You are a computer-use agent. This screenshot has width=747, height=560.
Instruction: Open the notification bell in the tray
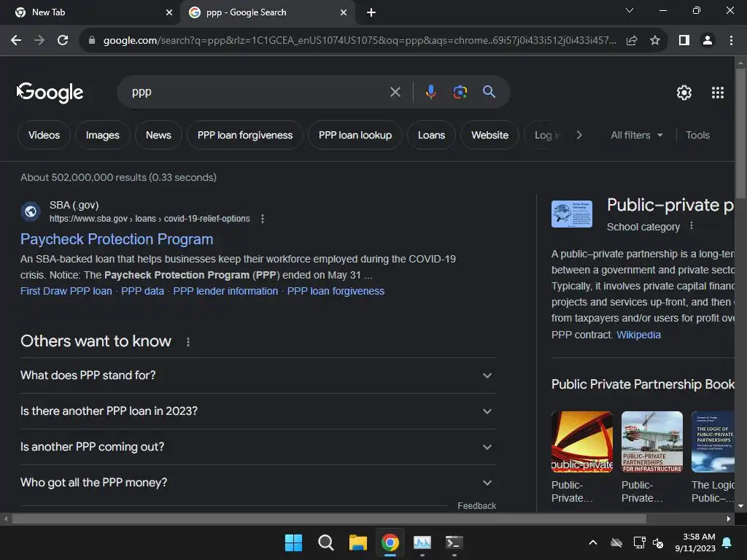tap(727, 542)
